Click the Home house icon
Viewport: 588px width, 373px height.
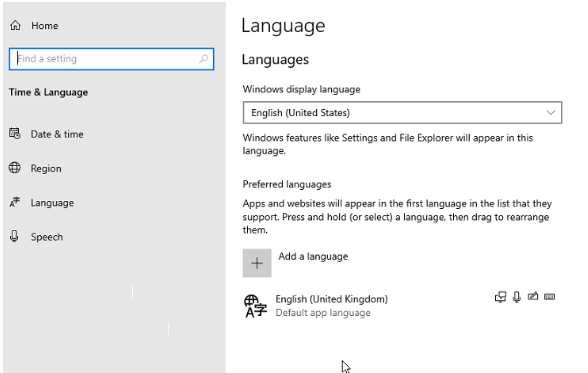pos(15,25)
